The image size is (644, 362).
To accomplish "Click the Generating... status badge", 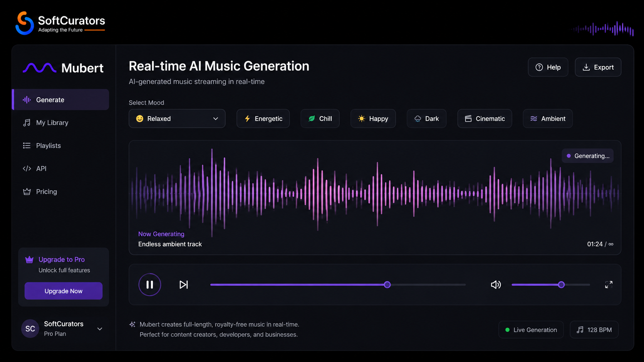I will pos(588,156).
